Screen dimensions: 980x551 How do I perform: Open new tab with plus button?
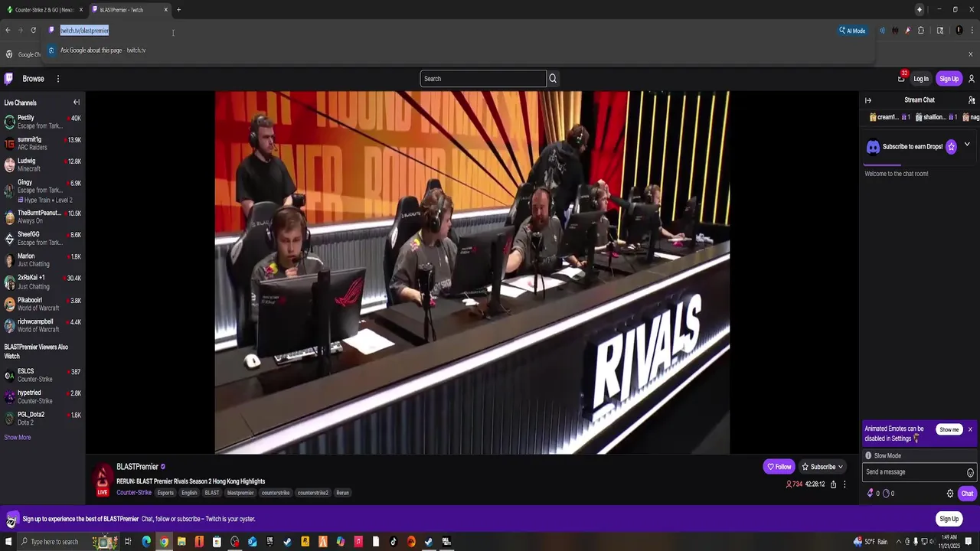click(x=178, y=10)
